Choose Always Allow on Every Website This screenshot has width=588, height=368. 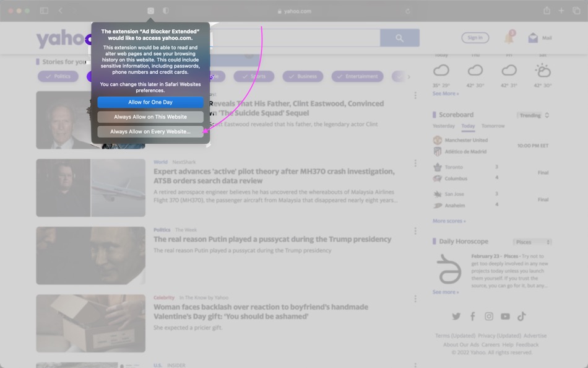pos(150,131)
